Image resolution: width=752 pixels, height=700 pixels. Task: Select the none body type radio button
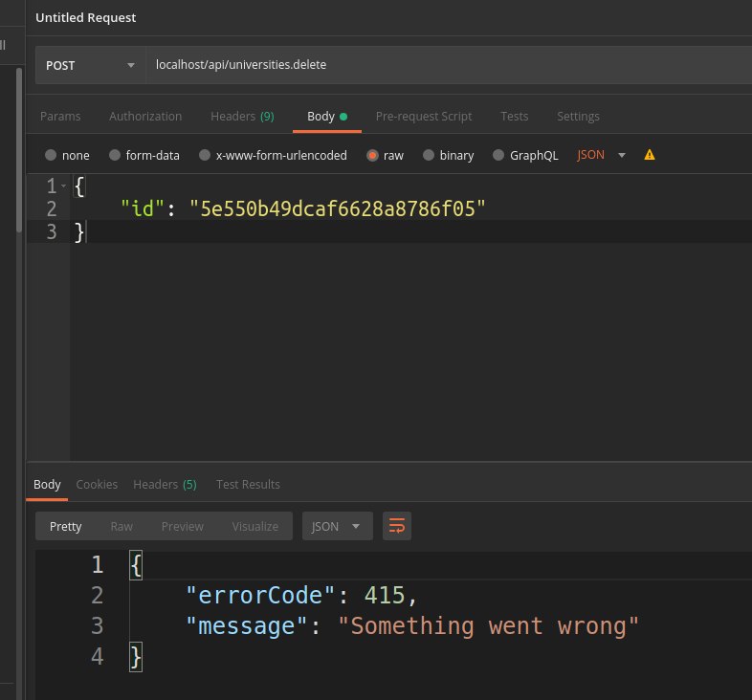[51, 155]
